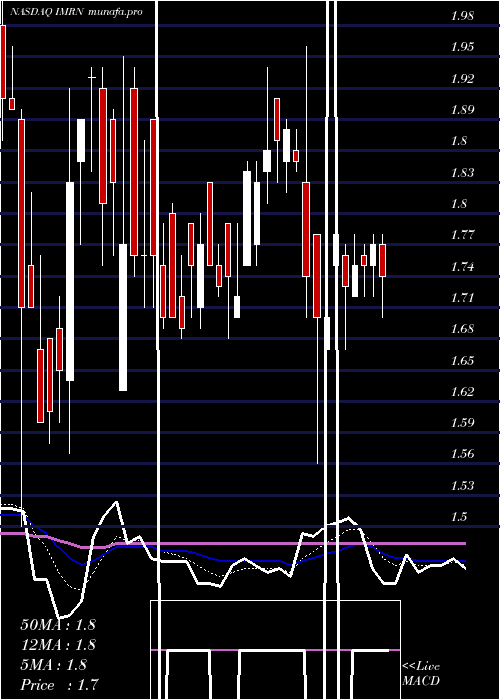Click the 1.5 price axis label
Image resolution: width=500 pixels, height=700 pixels.
click(x=459, y=517)
